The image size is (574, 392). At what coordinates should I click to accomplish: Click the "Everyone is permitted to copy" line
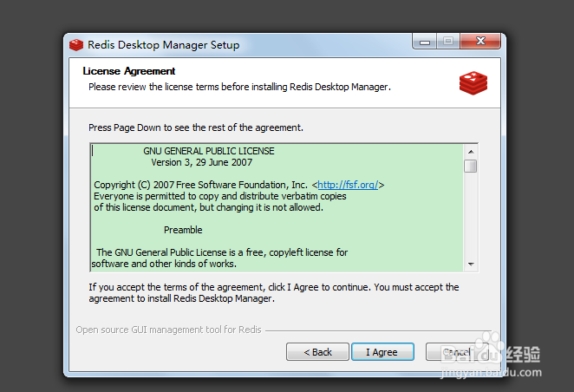coord(219,196)
